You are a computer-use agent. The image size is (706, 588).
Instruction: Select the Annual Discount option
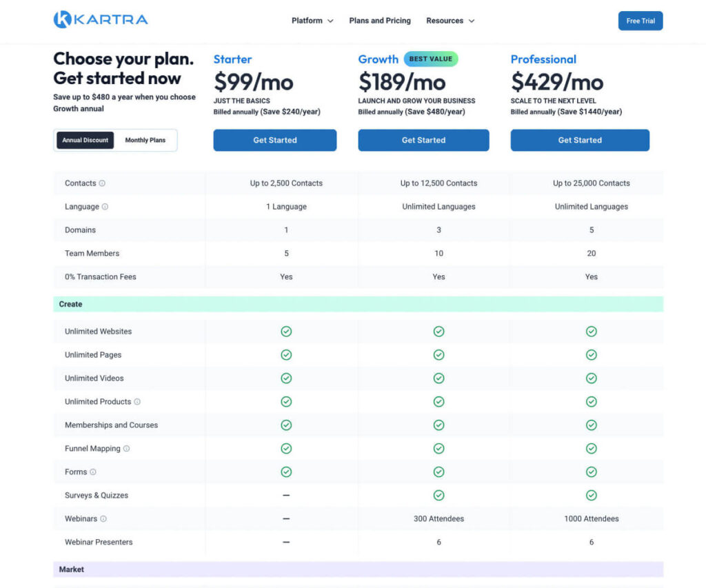coord(85,139)
